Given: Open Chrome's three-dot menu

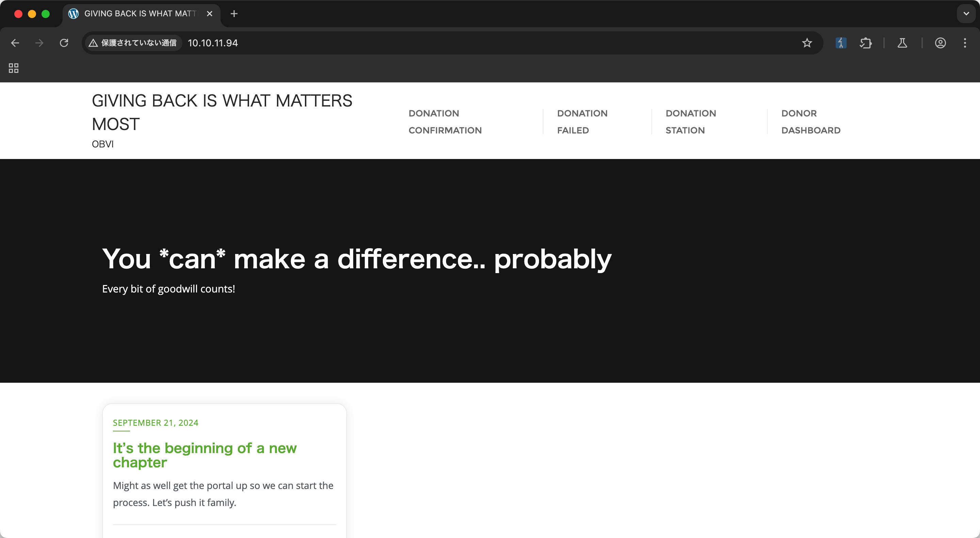Looking at the screenshot, I should tap(965, 43).
